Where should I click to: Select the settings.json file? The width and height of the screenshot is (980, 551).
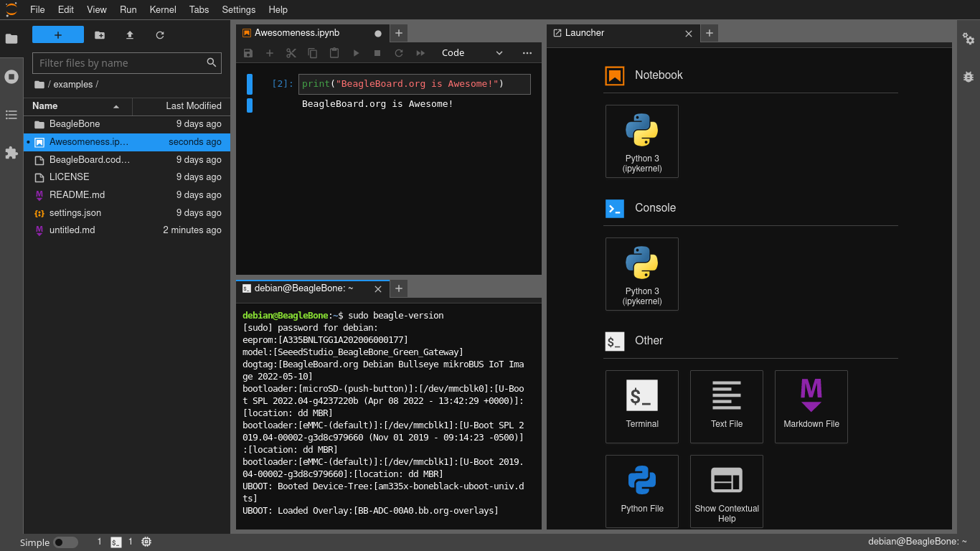point(127,213)
